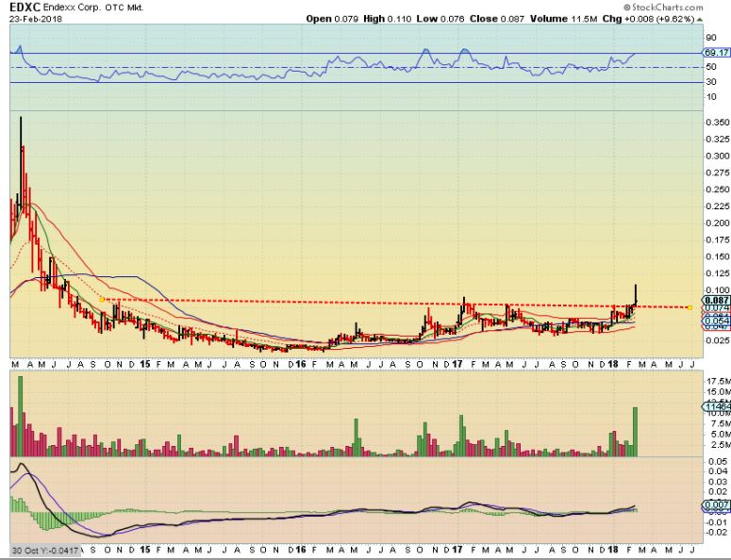Image resolution: width=731 pixels, height=560 pixels.
Task: Click the RSI scale label 90
Action: [711, 38]
